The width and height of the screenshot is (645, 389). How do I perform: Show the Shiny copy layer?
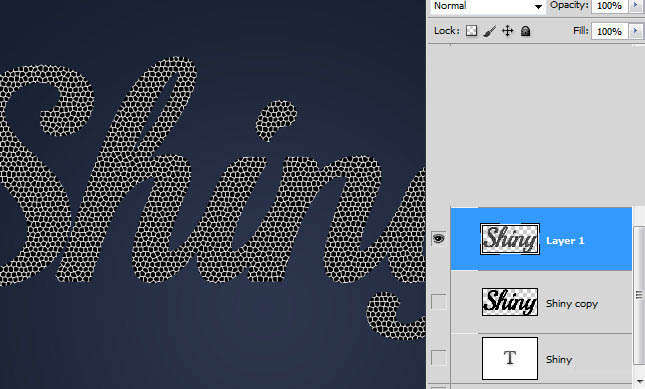click(x=439, y=302)
